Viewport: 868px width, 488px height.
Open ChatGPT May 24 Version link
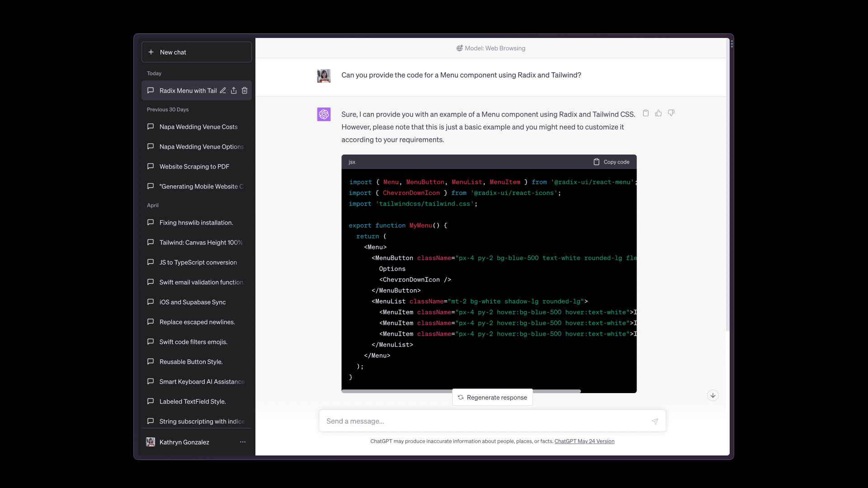click(x=584, y=441)
